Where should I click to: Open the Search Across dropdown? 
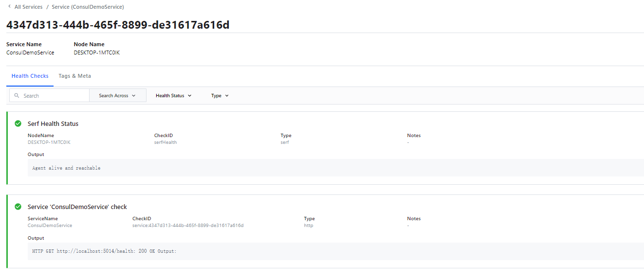tap(117, 96)
